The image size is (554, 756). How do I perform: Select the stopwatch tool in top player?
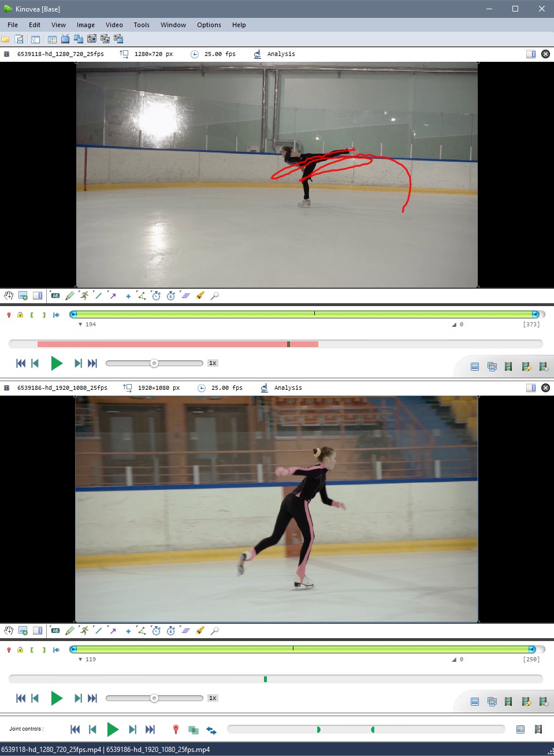click(156, 296)
